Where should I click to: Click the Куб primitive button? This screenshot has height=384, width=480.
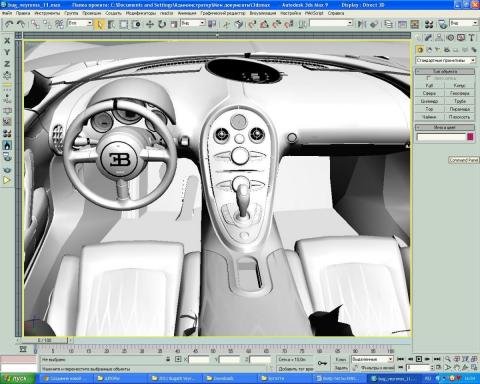pos(429,86)
